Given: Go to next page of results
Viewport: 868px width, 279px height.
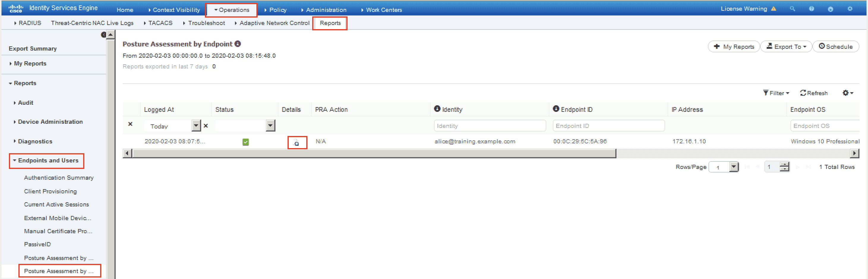Looking at the screenshot, I should [x=797, y=167].
